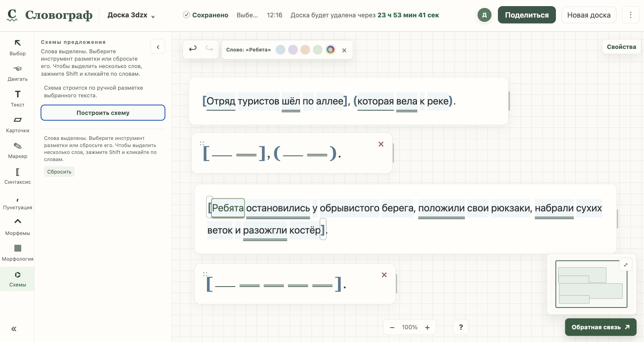The width and height of the screenshot is (644, 342).
Task: Select the word «положили»
Action: tap(441, 208)
